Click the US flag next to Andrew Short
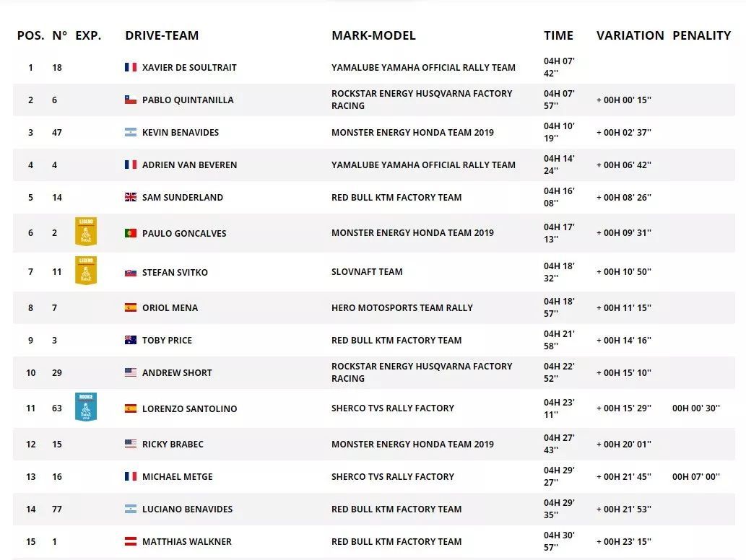Image resolution: width=746 pixels, height=560 pixels. 131,372
